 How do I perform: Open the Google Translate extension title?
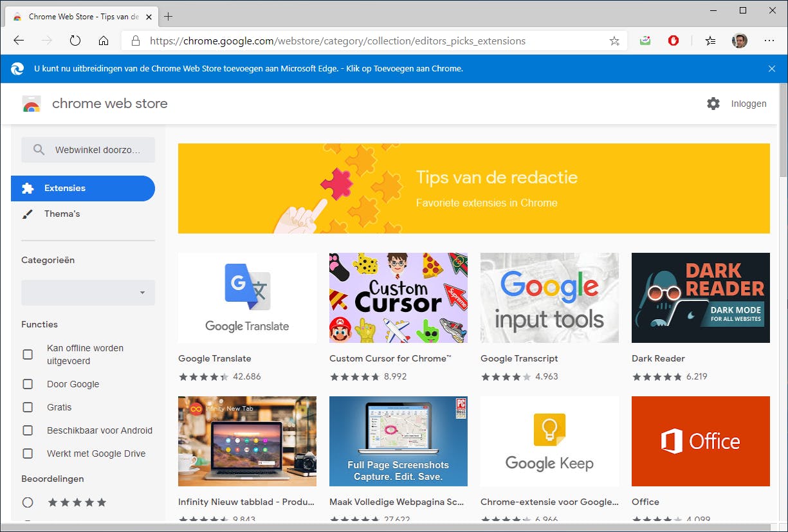215,358
